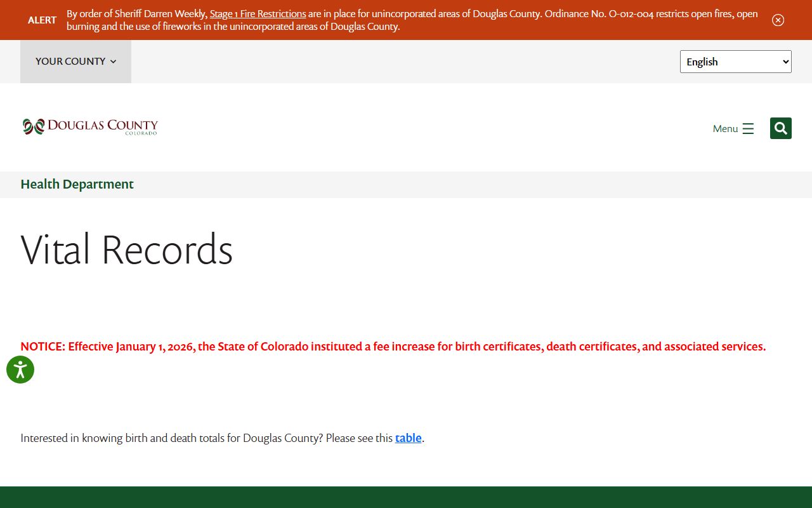Open the YOUR COUNTY menu
812x508 pixels.
click(x=70, y=62)
